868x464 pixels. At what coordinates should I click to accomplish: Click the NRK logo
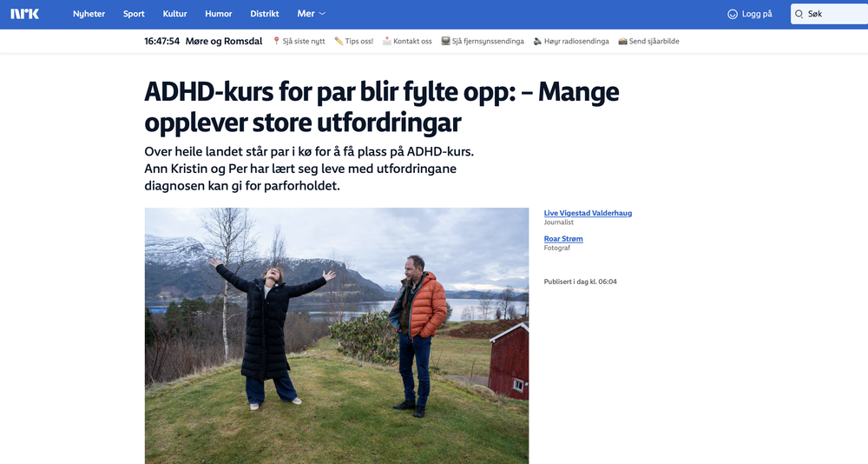pyautogui.click(x=25, y=14)
